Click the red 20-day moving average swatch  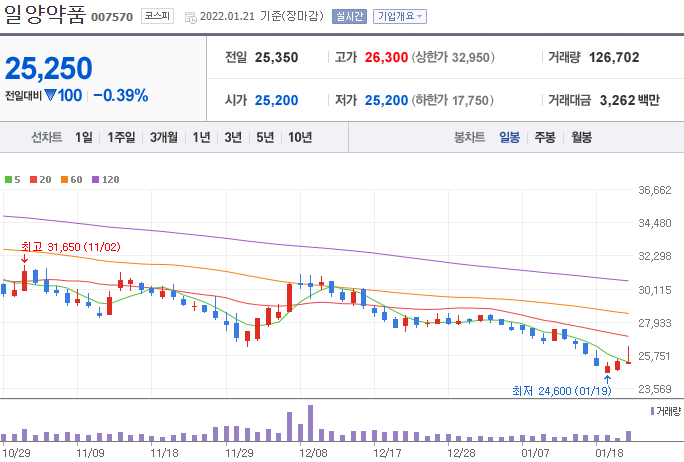point(34,179)
